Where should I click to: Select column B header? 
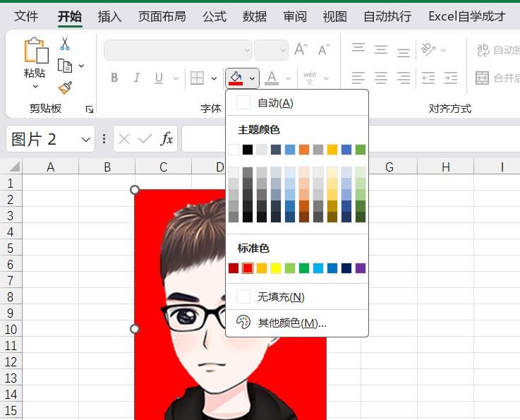coord(107,167)
